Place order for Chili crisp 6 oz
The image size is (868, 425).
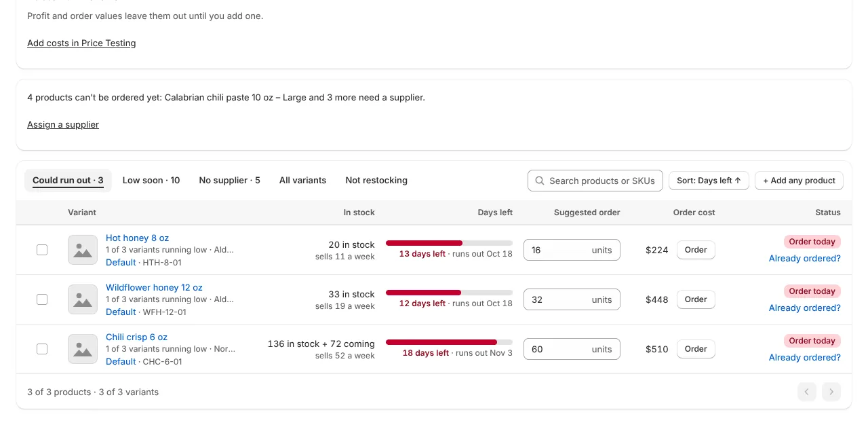point(696,349)
